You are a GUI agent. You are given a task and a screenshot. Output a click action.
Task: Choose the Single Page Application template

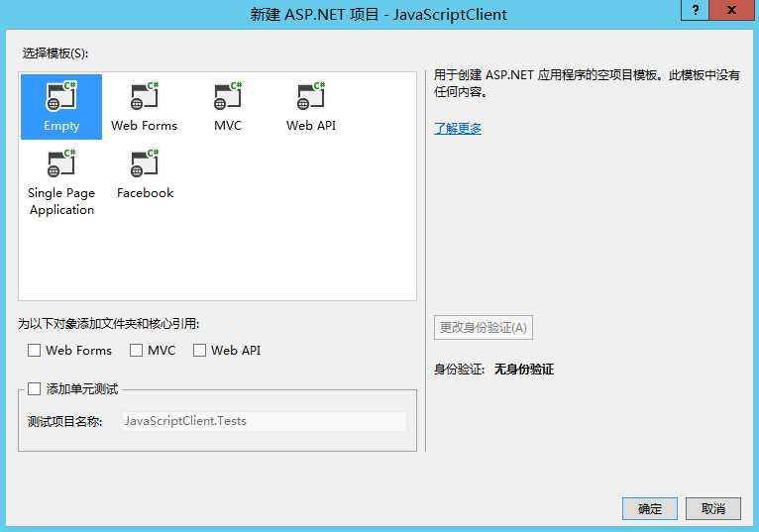[61, 182]
